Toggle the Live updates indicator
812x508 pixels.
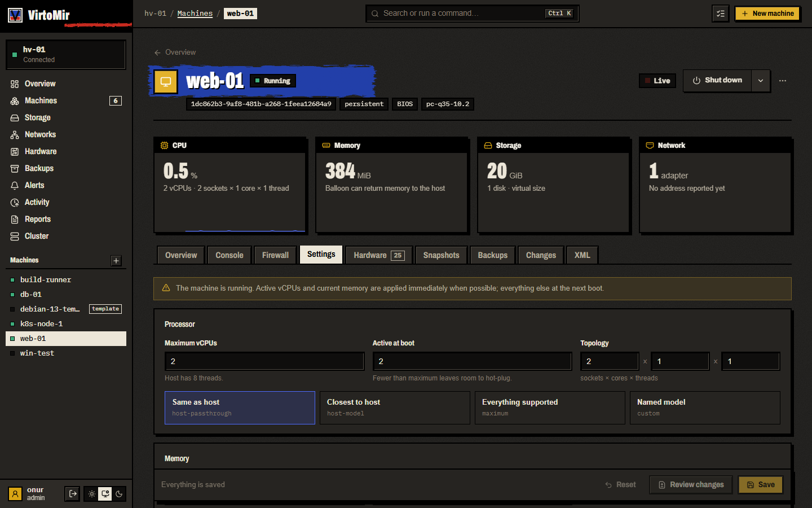point(657,81)
